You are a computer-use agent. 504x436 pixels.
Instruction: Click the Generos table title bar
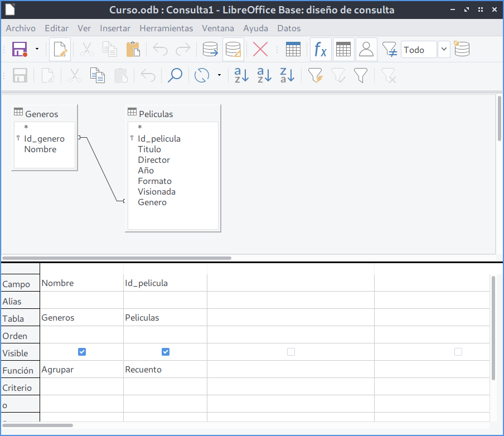tap(45, 114)
